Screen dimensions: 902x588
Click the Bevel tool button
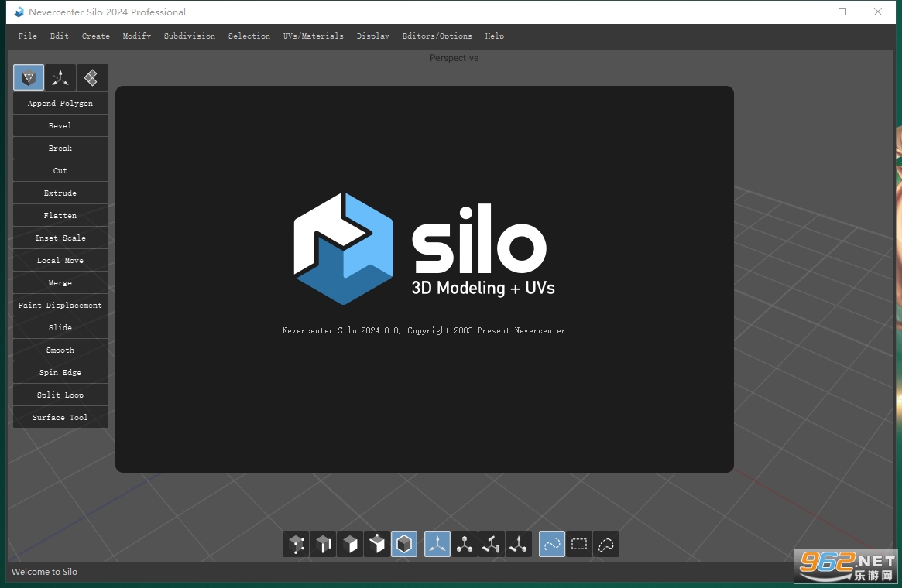point(60,126)
